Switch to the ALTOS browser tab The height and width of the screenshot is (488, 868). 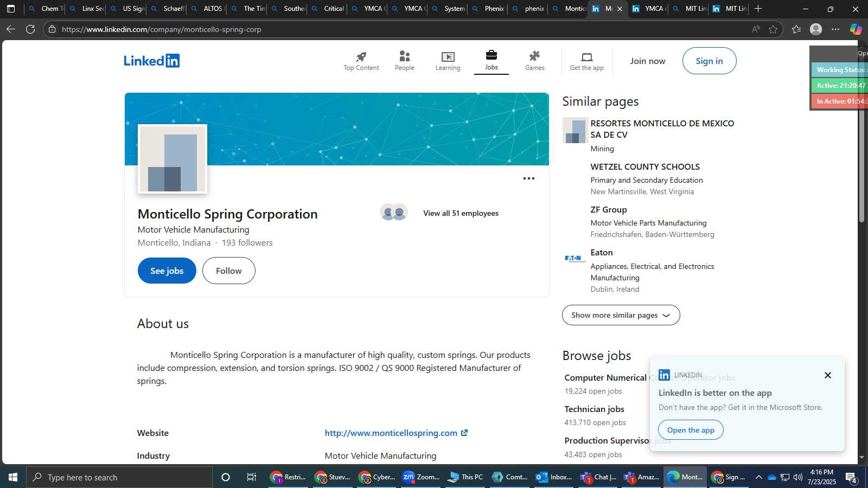coord(207,9)
